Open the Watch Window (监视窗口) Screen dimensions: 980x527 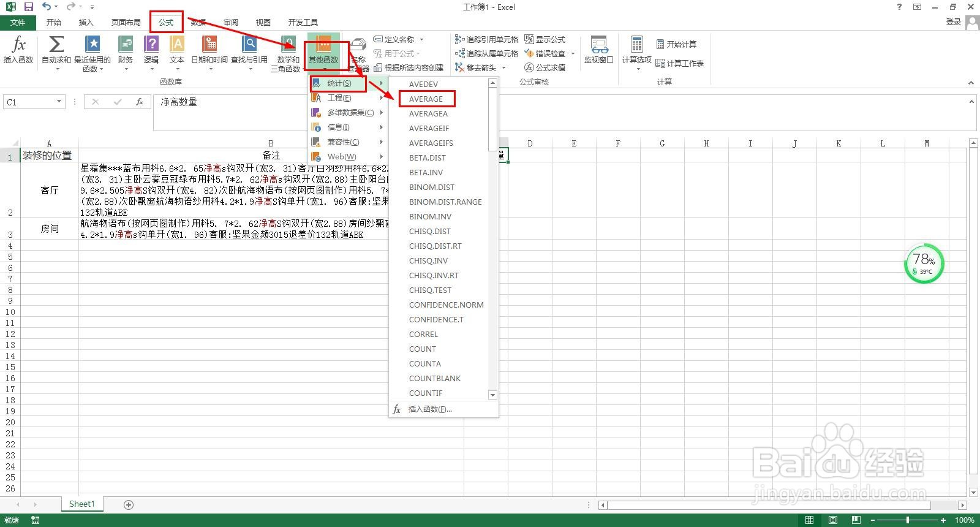pos(598,50)
